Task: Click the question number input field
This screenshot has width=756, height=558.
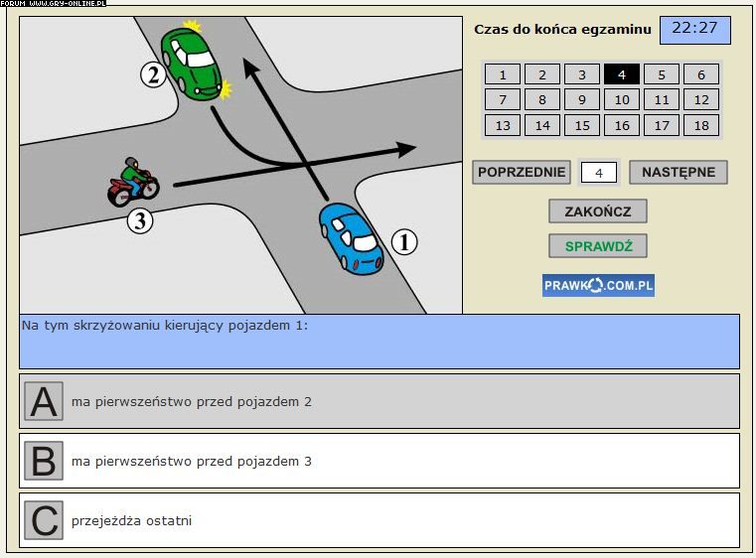Action: [599, 173]
